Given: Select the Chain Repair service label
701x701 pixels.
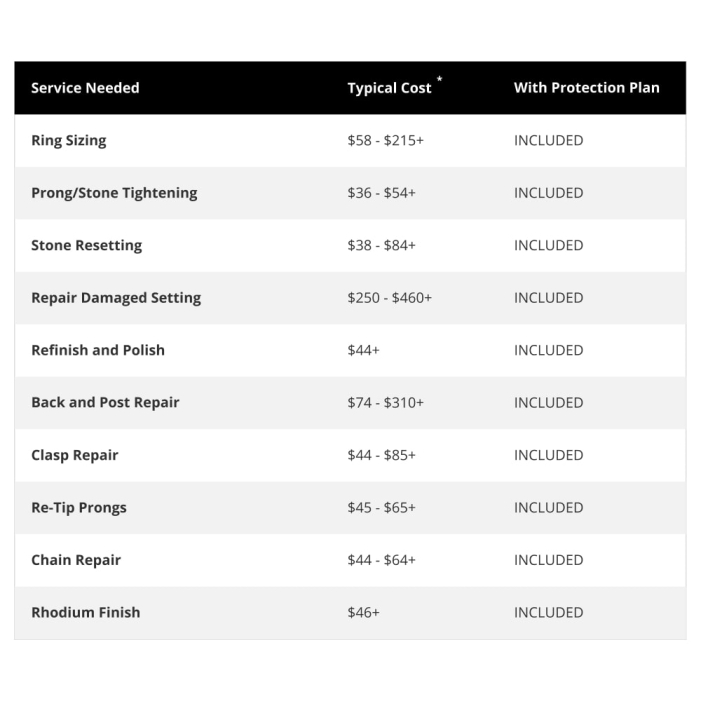Looking at the screenshot, I should point(76,560).
